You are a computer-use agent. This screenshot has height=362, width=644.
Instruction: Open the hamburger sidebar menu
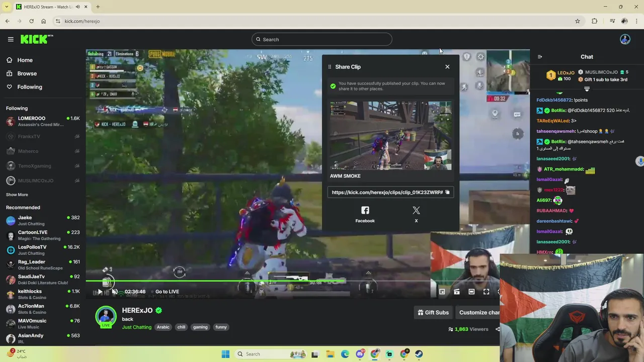(11, 39)
